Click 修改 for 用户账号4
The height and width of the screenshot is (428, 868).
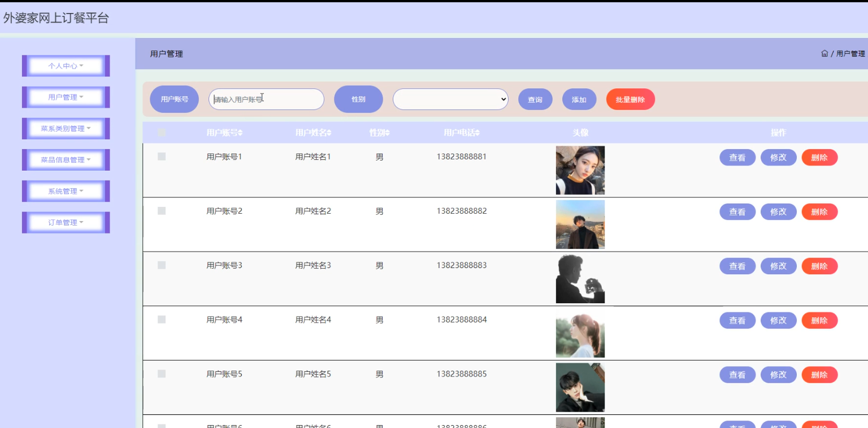779,321
